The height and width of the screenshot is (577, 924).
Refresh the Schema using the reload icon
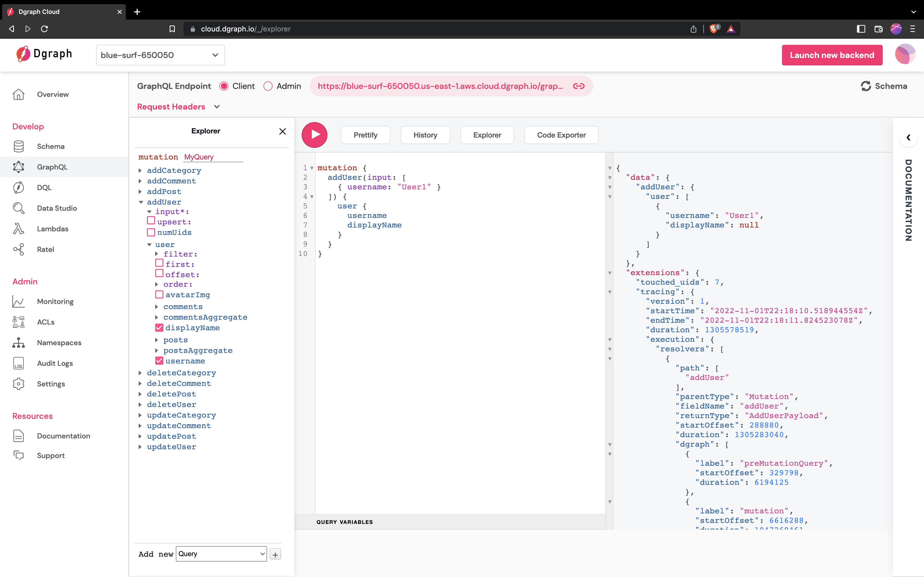tap(865, 86)
